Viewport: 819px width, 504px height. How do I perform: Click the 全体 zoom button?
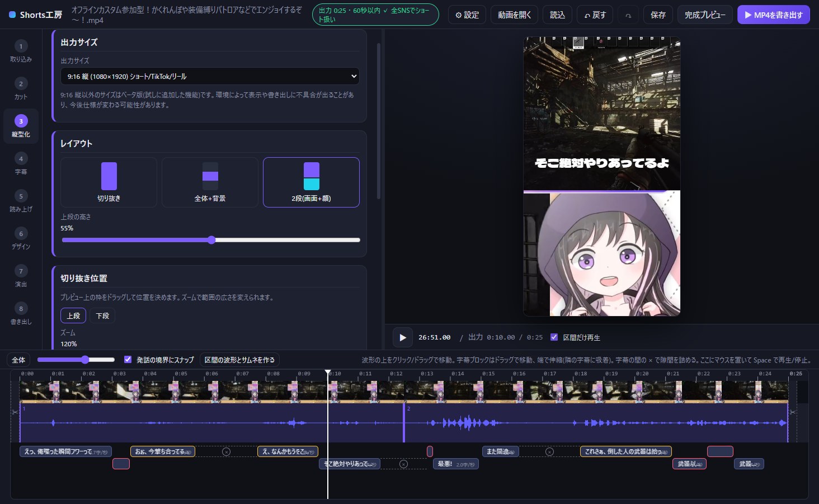[x=18, y=360]
